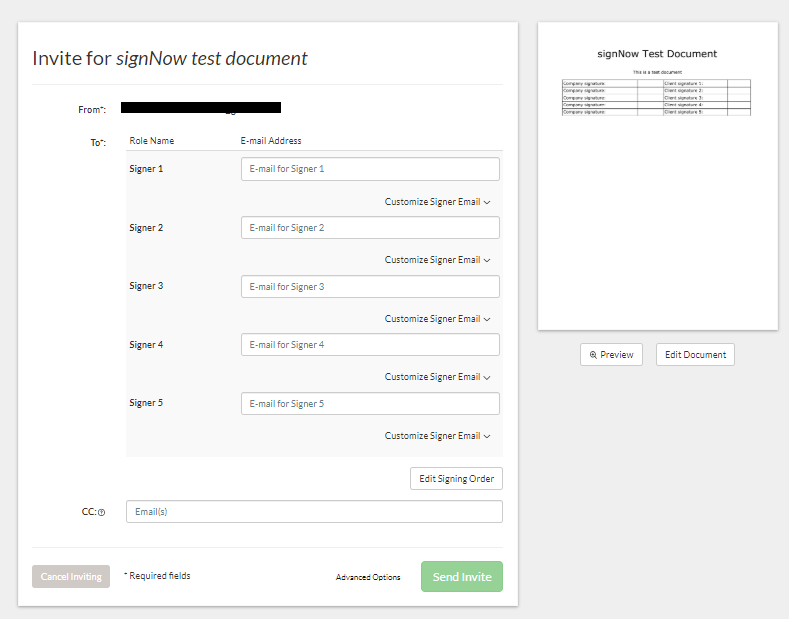The image size is (789, 619).
Task: Open Advanced Options link
Action: [368, 577]
